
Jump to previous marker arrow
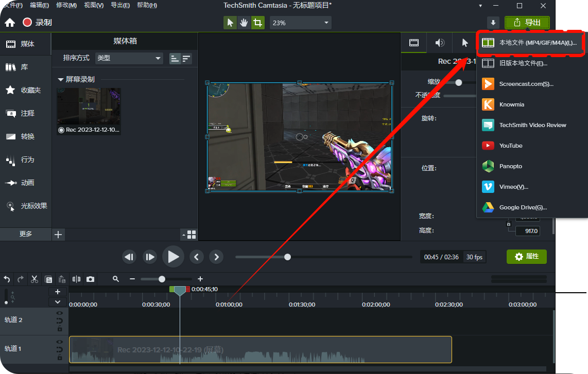[197, 257]
